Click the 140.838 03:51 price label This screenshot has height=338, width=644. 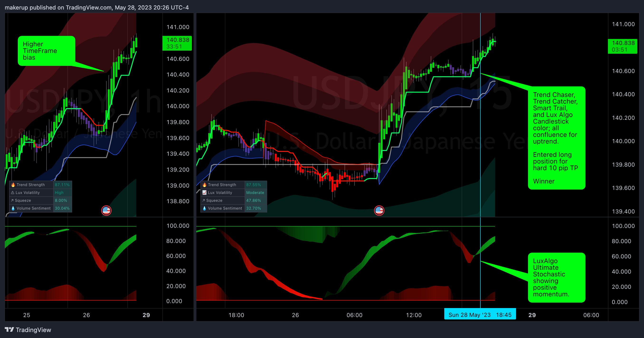pyautogui.click(x=622, y=46)
